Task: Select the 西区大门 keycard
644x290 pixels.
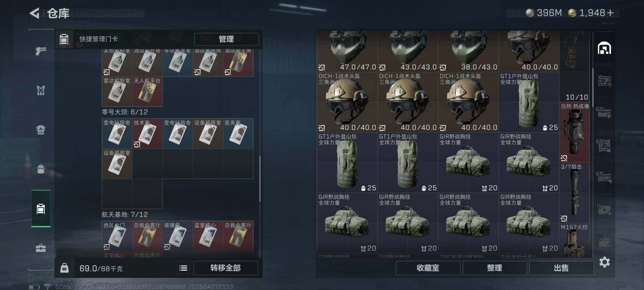Action: [117, 236]
